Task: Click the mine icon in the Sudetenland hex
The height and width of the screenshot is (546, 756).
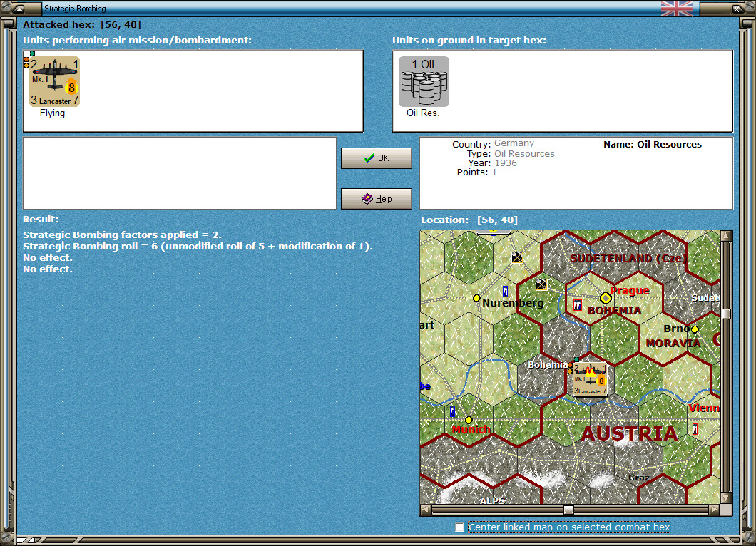Action: click(x=543, y=285)
